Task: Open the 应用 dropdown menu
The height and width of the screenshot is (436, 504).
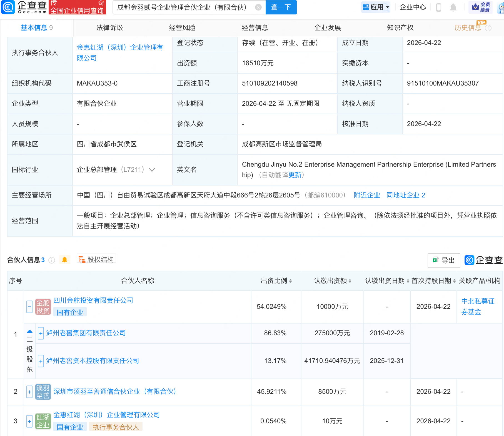Action: click(x=376, y=7)
